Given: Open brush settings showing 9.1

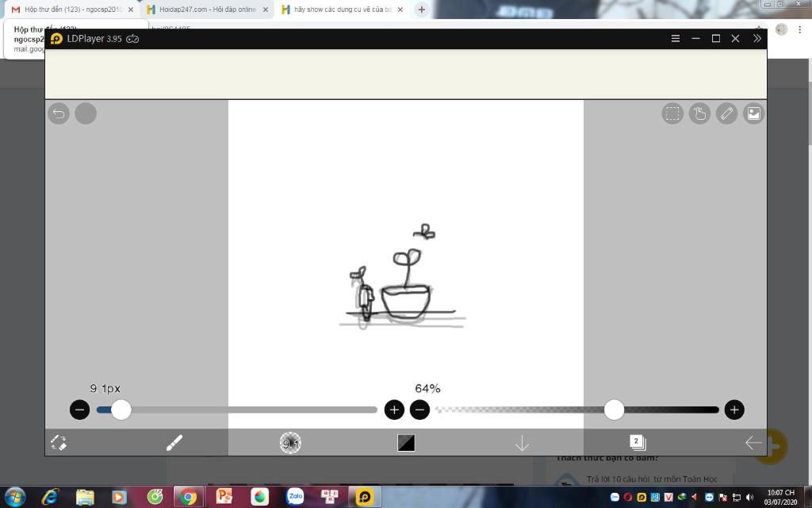Looking at the screenshot, I should coord(290,443).
